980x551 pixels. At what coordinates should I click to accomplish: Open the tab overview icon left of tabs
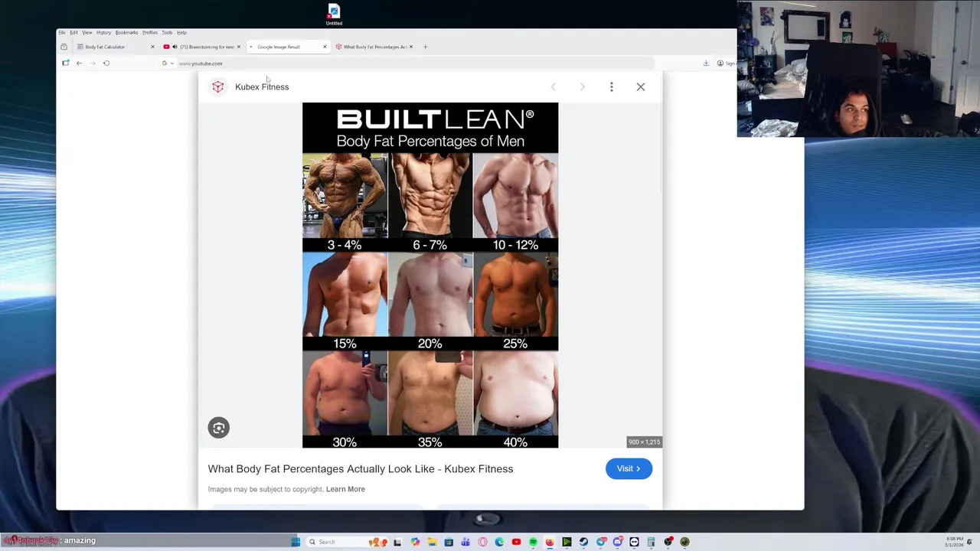64,47
